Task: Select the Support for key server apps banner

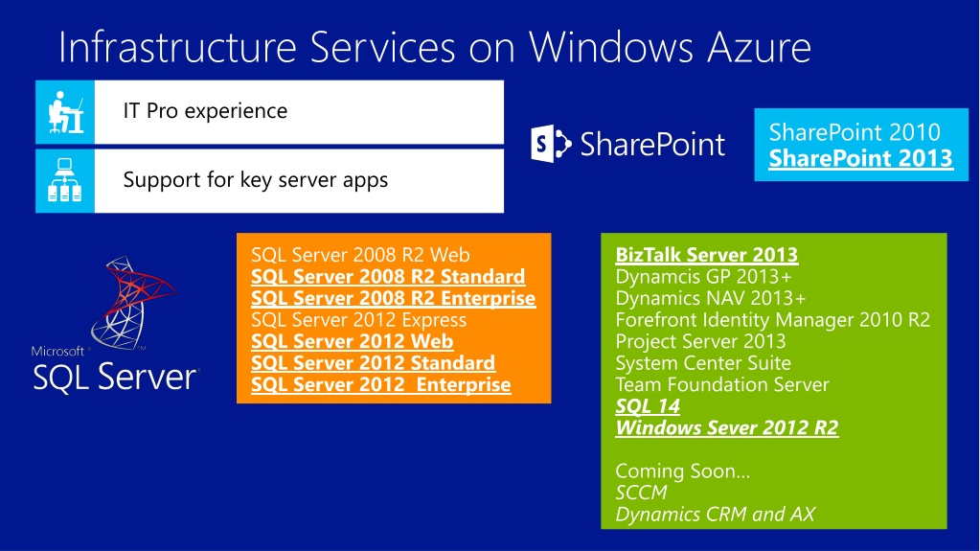Action: tap(269, 181)
